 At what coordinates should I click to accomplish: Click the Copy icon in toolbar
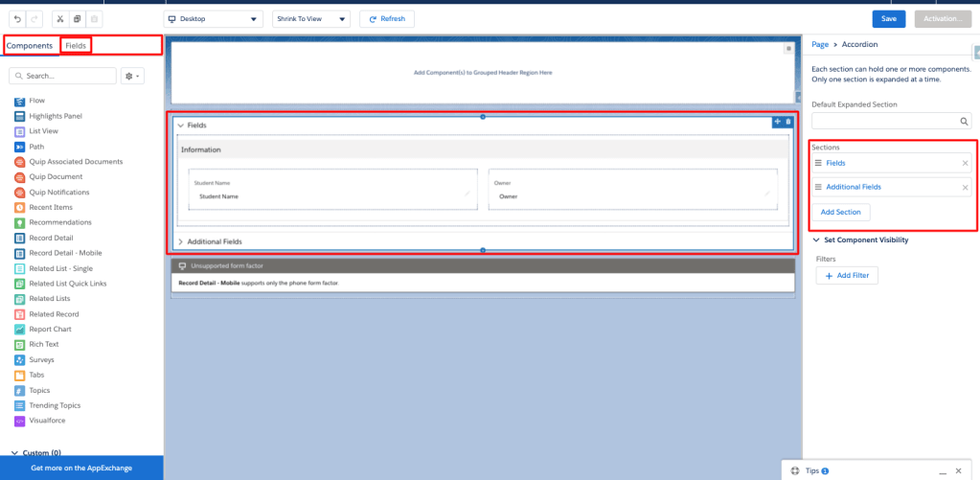click(x=77, y=19)
